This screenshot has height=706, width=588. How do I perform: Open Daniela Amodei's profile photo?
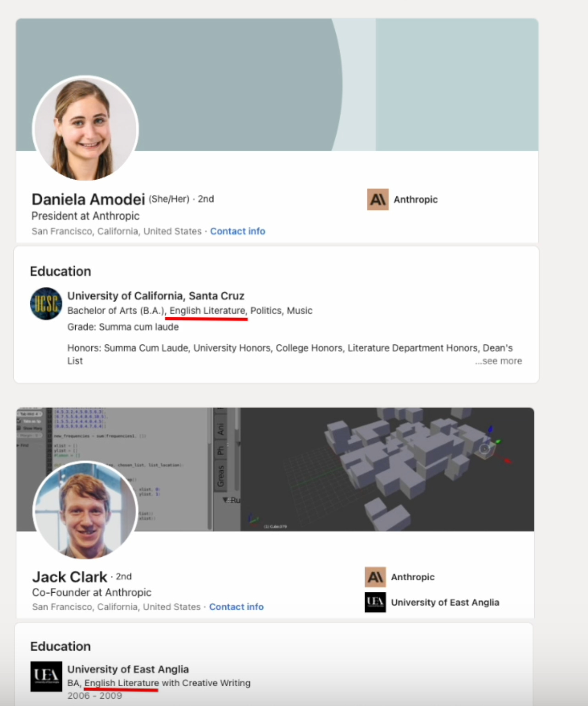point(85,129)
